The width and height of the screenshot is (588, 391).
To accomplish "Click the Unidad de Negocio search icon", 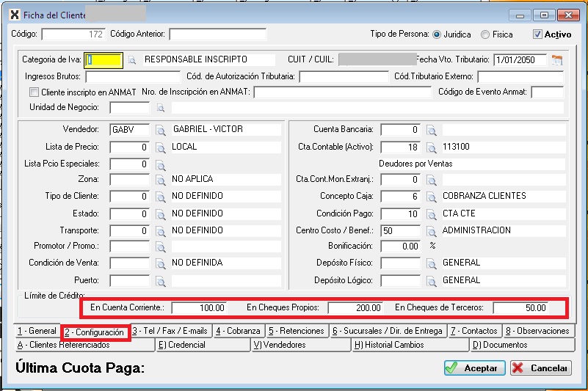I will (160, 109).
